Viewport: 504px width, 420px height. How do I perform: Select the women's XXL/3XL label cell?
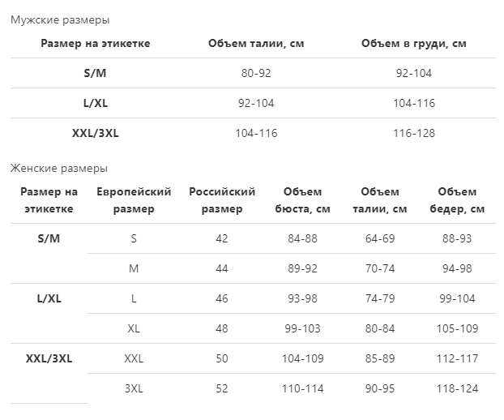coord(49,358)
